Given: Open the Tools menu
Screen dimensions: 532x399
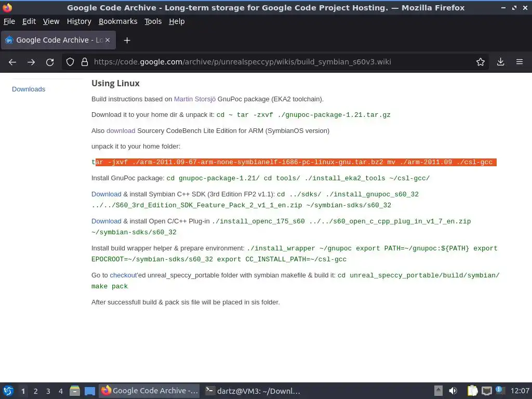Looking at the screenshot, I should (153, 21).
